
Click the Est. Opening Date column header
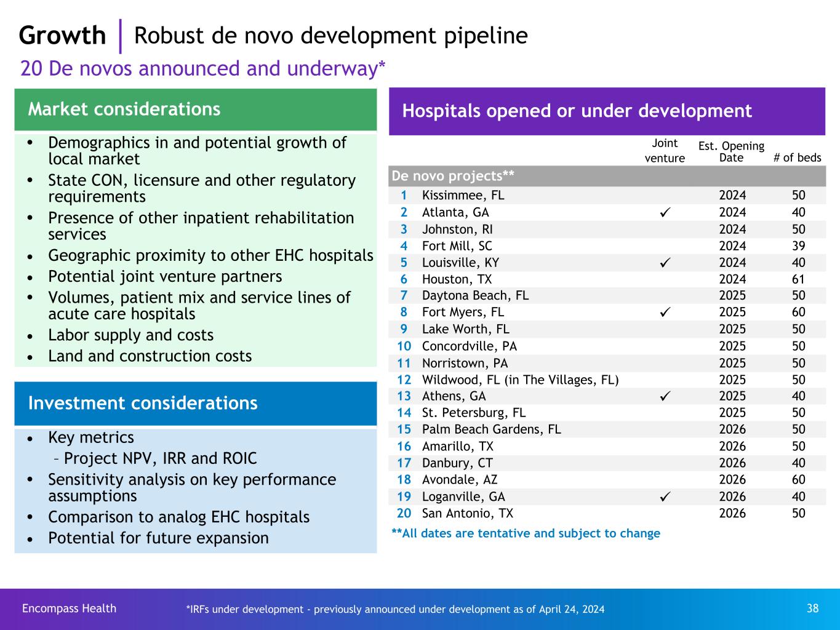click(731, 151)
